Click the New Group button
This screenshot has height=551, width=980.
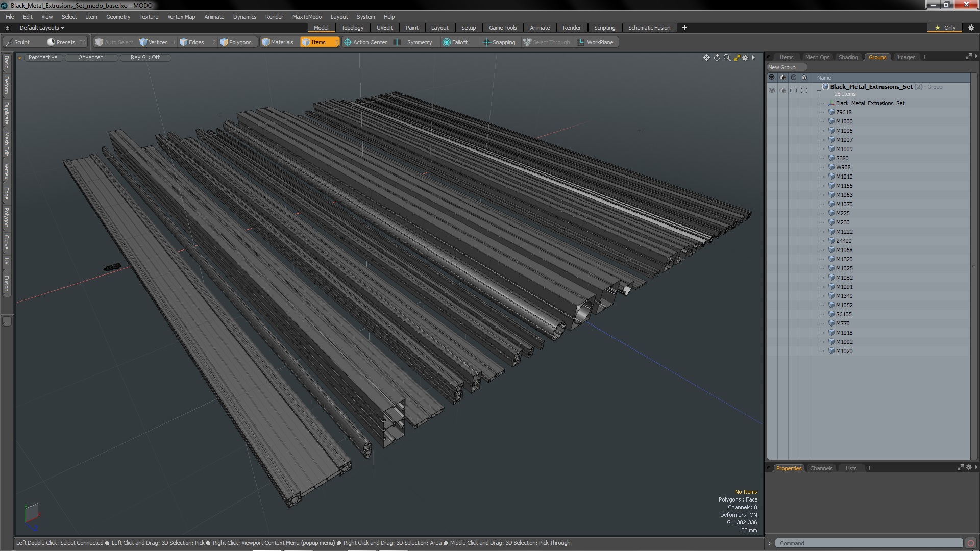tap(782, 67)
